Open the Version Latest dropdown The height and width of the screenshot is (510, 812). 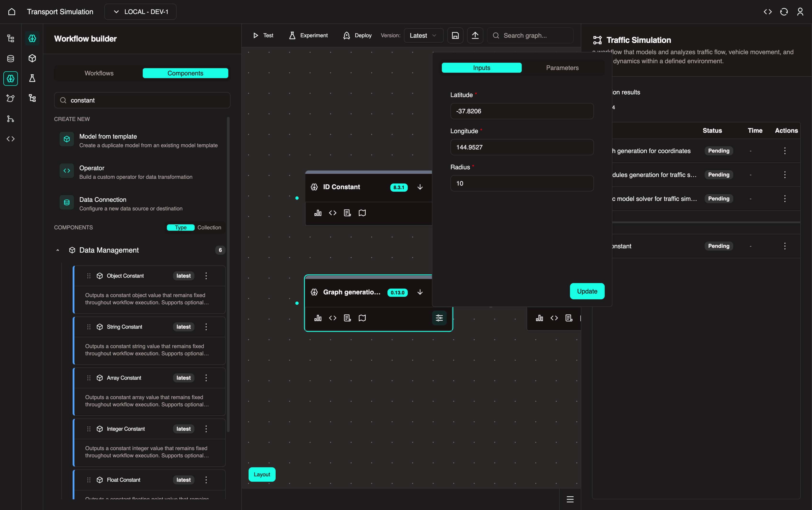click(423, 35)
